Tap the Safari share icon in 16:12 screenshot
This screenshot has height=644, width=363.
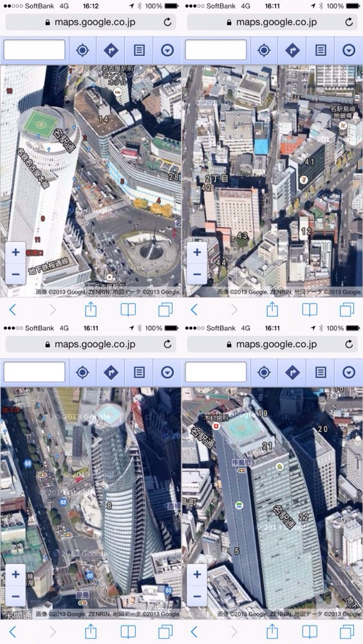click(x=91, y=309)
